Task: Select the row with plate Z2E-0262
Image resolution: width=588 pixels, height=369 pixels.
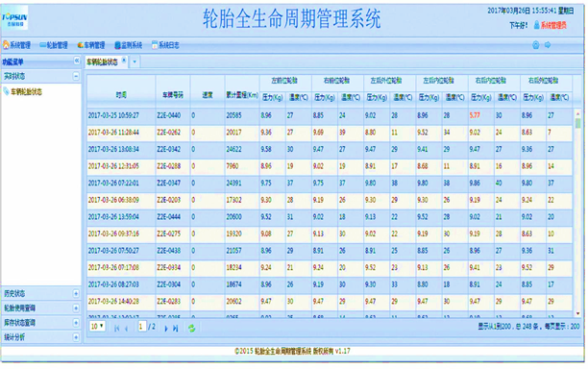Action: point(330,133)
